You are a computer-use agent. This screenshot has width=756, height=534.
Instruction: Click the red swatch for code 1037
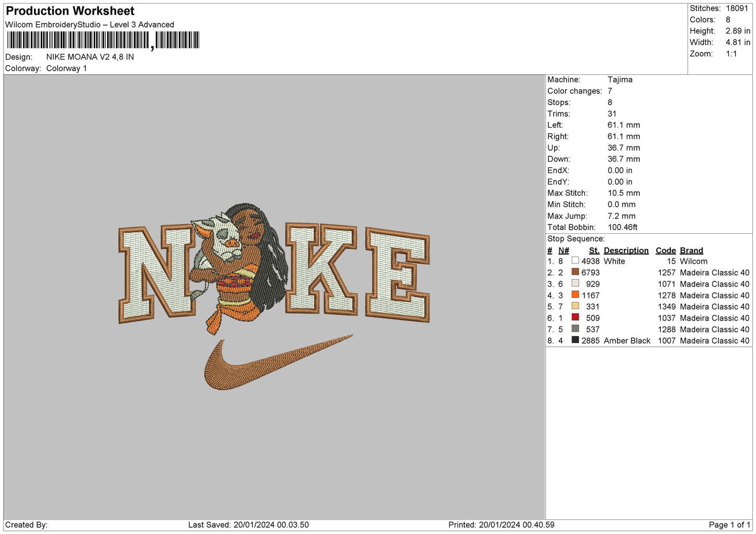(576, 317)
